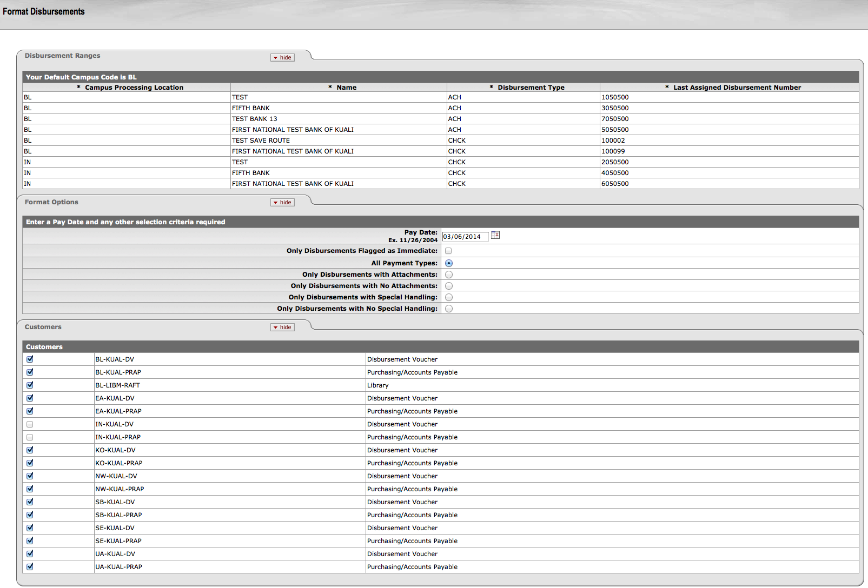868x588 pixels.
Task: Click the Disbursement Ranges tab title
Action: (62, 56)
